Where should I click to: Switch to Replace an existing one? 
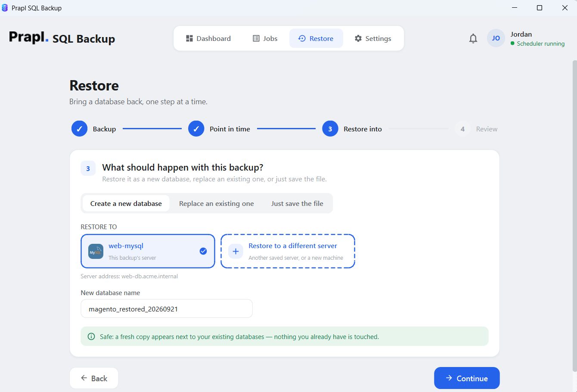[217, 203]
